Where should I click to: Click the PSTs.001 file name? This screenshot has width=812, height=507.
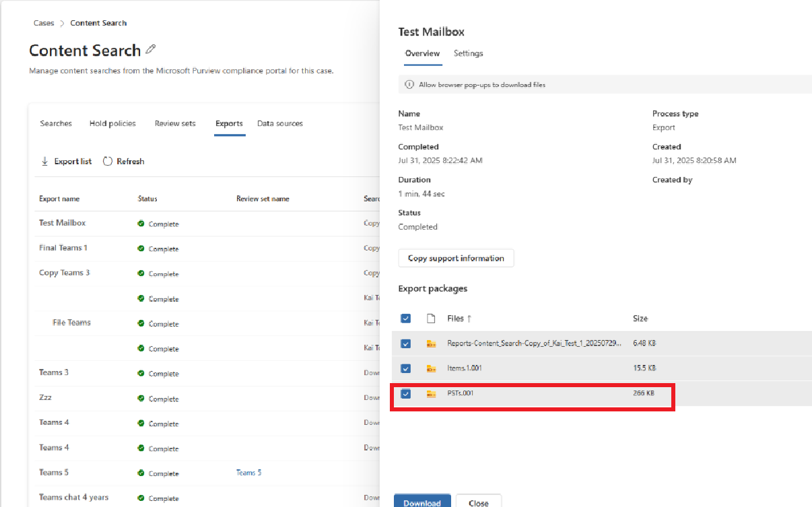pos(461,393)
